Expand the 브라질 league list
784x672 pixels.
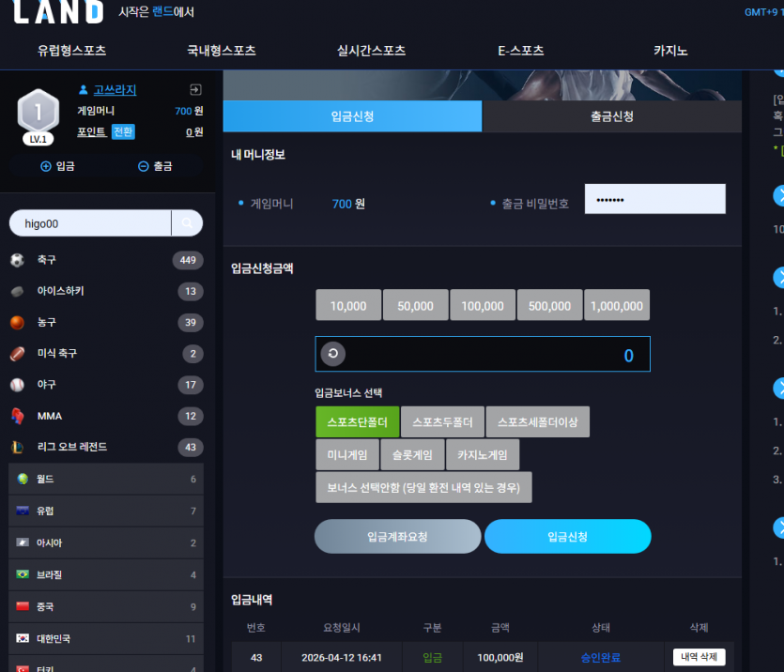[x=106, y=574]
